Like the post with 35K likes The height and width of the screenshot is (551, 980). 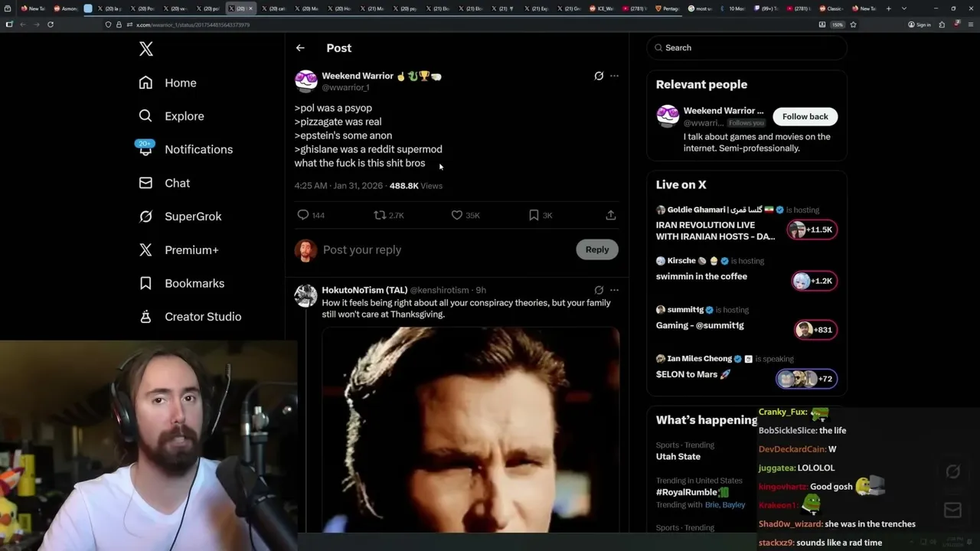(457, 215)
